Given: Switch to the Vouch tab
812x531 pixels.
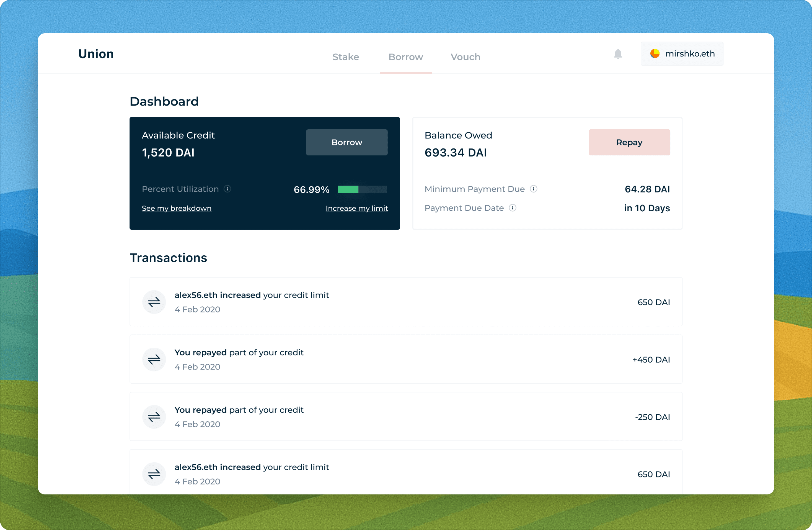Looking at the screenshot, I should coord(466,57).
